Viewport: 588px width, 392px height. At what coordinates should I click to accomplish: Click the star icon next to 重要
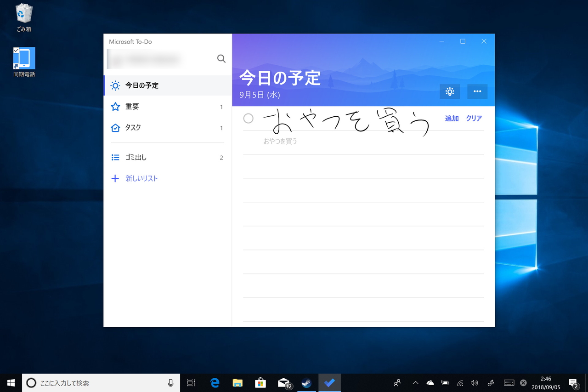coord(114,106)
